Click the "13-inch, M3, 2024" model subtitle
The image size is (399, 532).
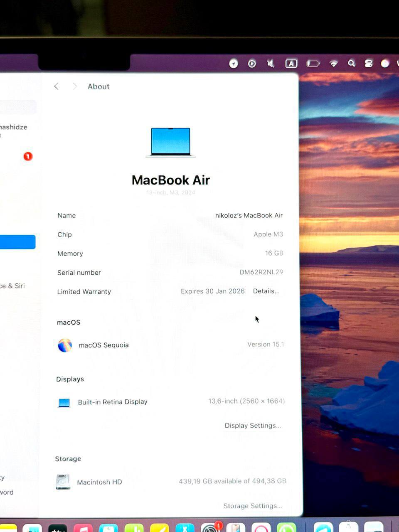[x=171, y=192]
